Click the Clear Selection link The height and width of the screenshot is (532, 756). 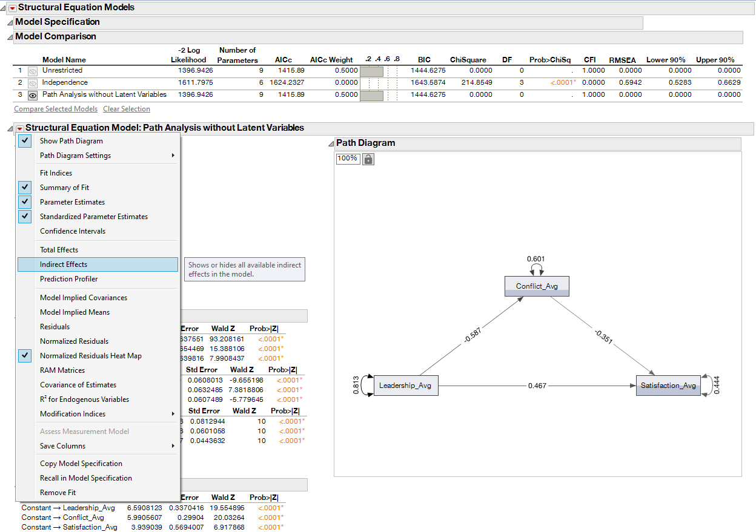126,108
